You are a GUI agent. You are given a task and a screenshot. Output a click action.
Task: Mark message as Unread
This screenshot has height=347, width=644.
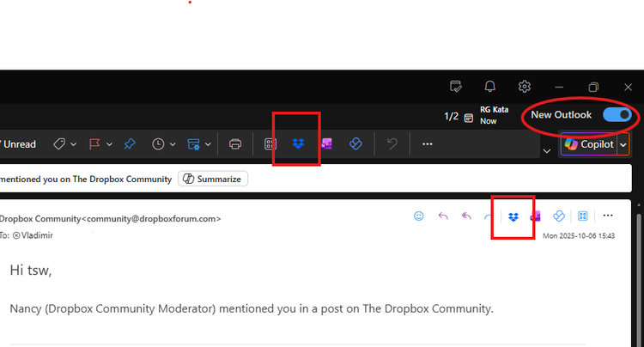pyautogui.click(x=19, y=144)
